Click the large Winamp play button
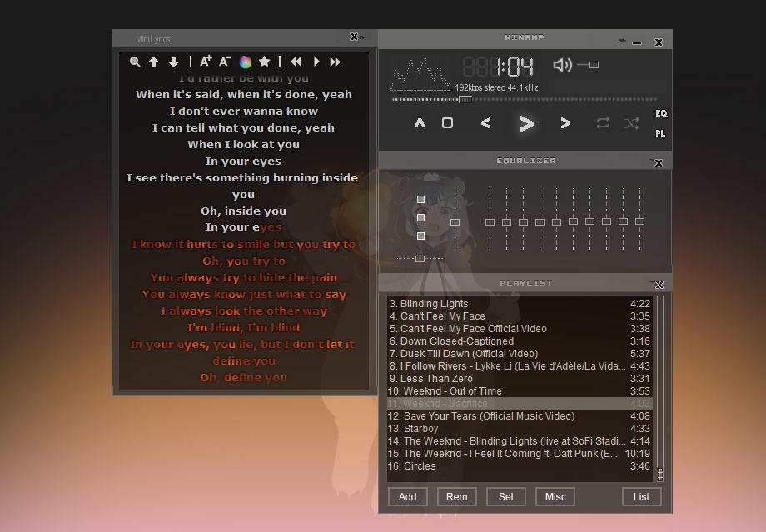The height and width of the screenshot is (532, 766). pos(526,124)
